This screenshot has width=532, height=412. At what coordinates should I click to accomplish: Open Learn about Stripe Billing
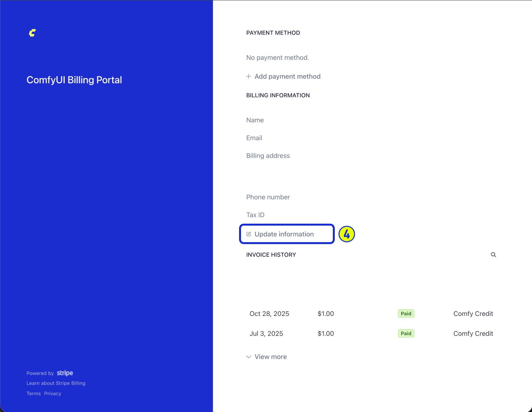56,383
